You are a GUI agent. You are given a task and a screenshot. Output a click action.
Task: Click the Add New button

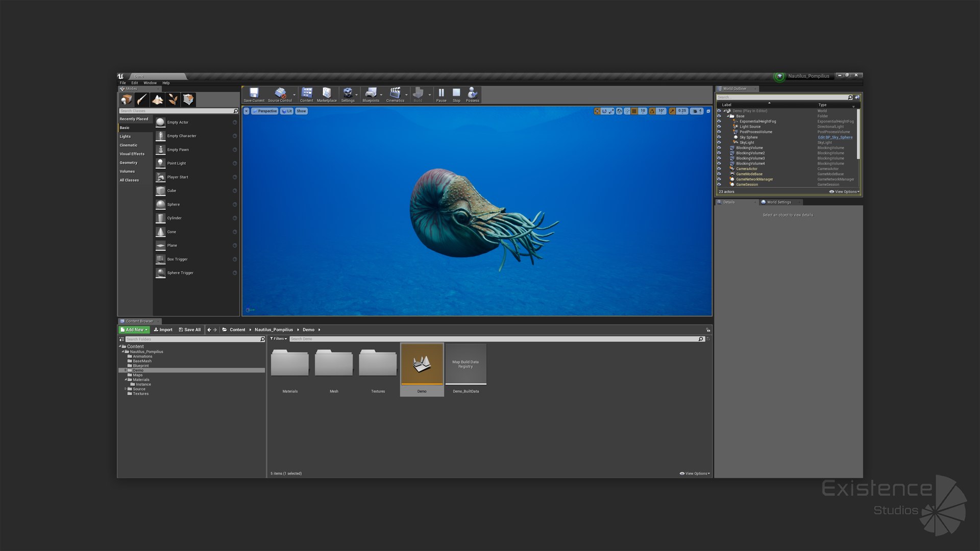[x=134, y=330]
